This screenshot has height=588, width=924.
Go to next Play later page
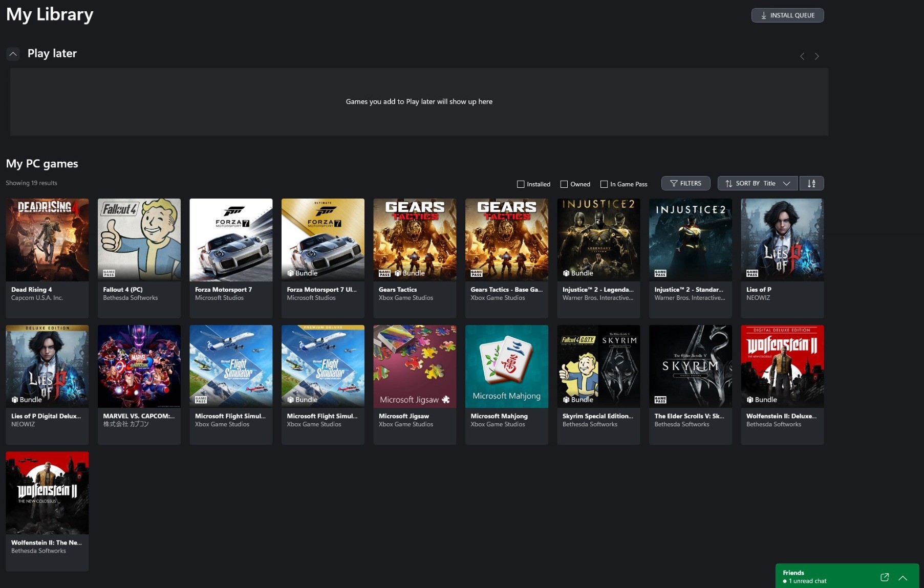coord(817,56)
